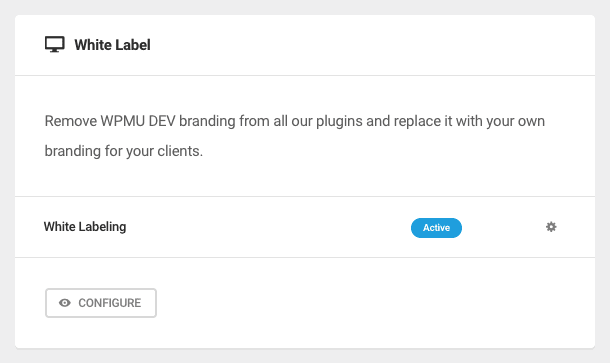Click the word "Active" inside blue pill
Viewport: 610px width, 363px height.
click(436, 228)
